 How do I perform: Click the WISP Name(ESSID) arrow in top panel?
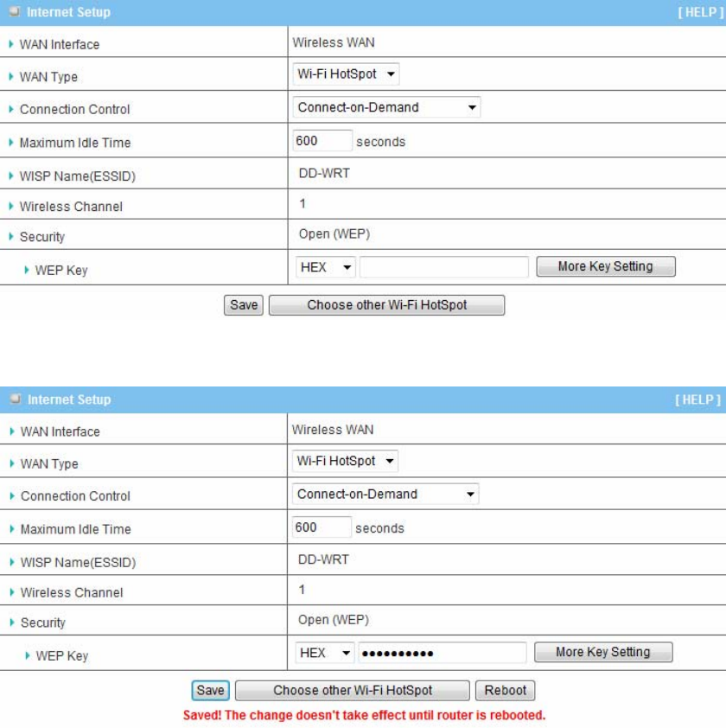tap(11, 176)
